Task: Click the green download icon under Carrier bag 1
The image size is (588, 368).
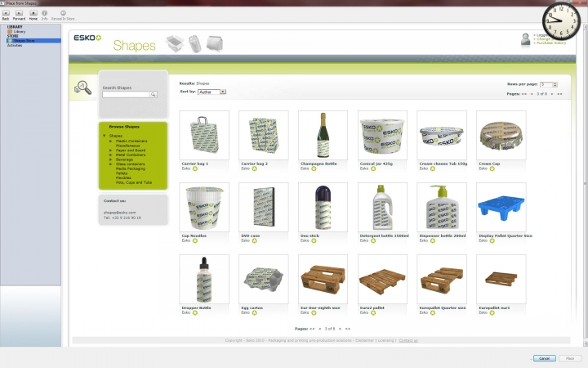Action: (195, 168)
